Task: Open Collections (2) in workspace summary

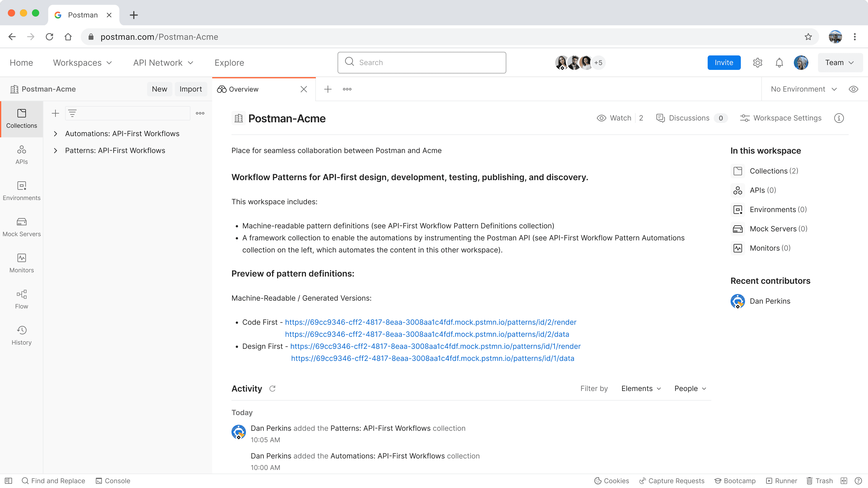Action: coord(765,171)
